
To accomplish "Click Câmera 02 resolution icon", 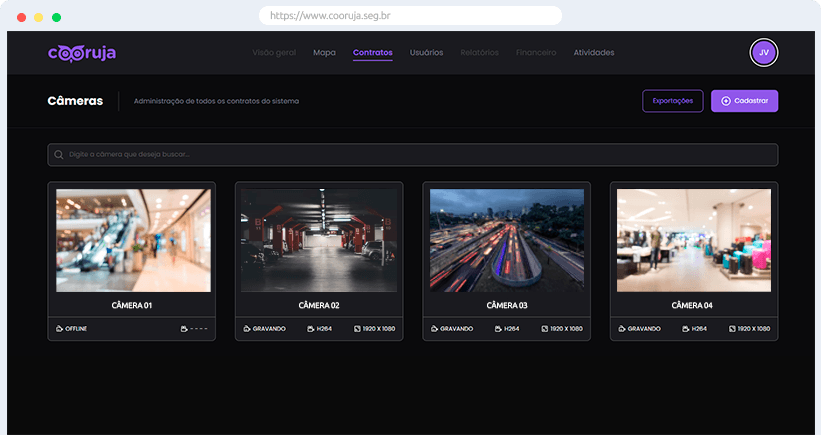I will pyautogui.click(x=358, y=329).
